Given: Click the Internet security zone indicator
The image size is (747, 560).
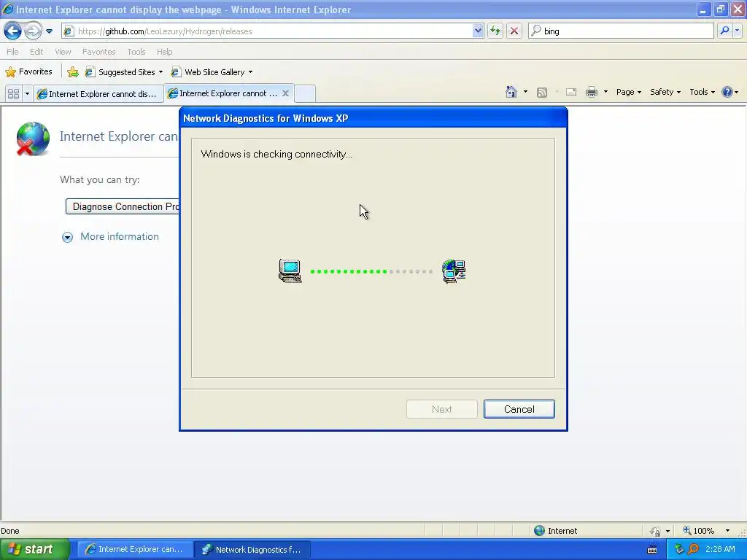Looking at the screenshot, I should point(555,531).
